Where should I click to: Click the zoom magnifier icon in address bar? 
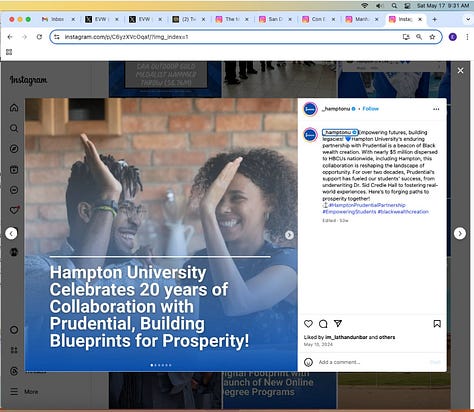click(x=419, y=37)
